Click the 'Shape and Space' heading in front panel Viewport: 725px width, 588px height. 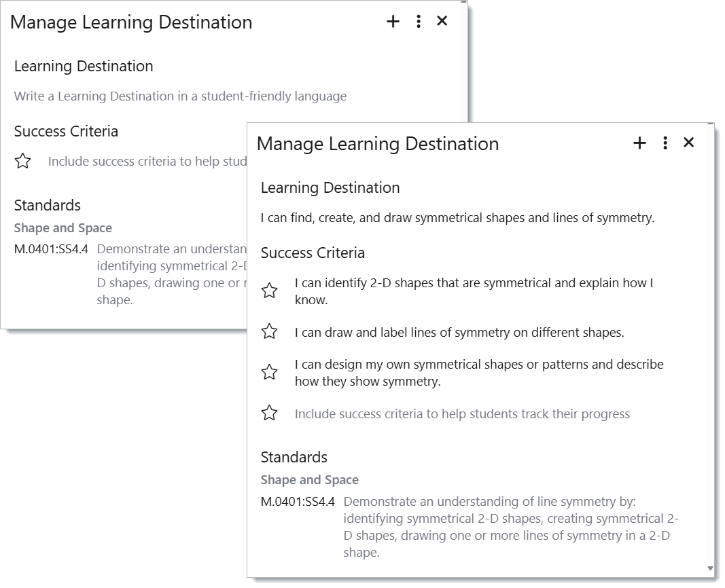(309, 480)
